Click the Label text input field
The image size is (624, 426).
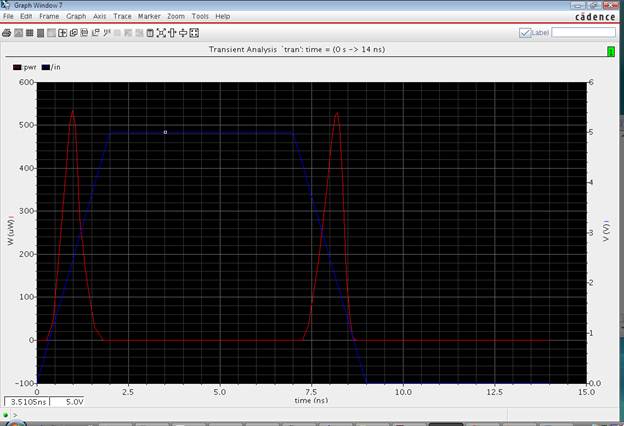pos(584,33)
